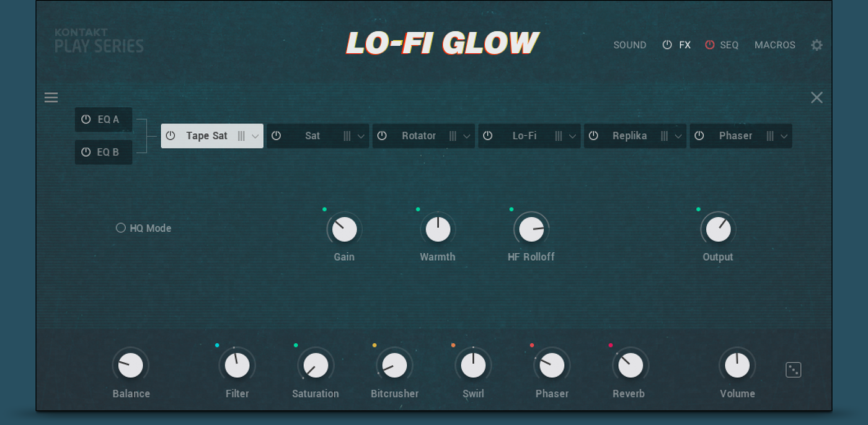Click the LO-FI GLOW title logo

[x=442, y=43]
